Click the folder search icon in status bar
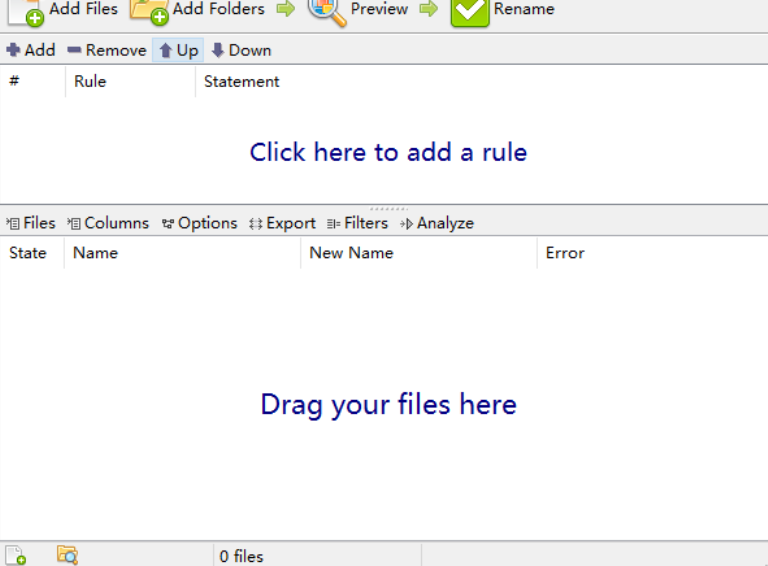The width and height of the screenshot is (768, 566). coord(68,556)
